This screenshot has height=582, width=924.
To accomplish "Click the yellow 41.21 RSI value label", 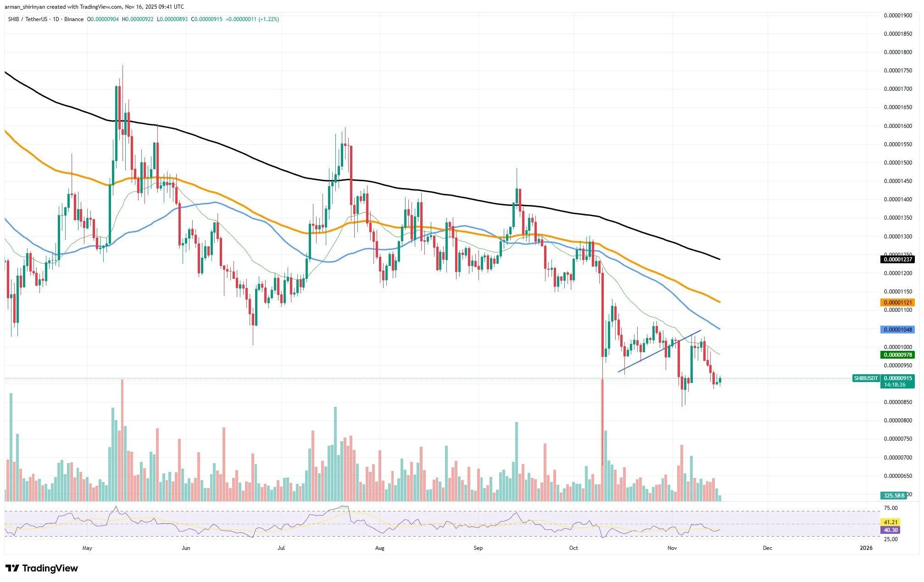I will [x=891, y=522].
